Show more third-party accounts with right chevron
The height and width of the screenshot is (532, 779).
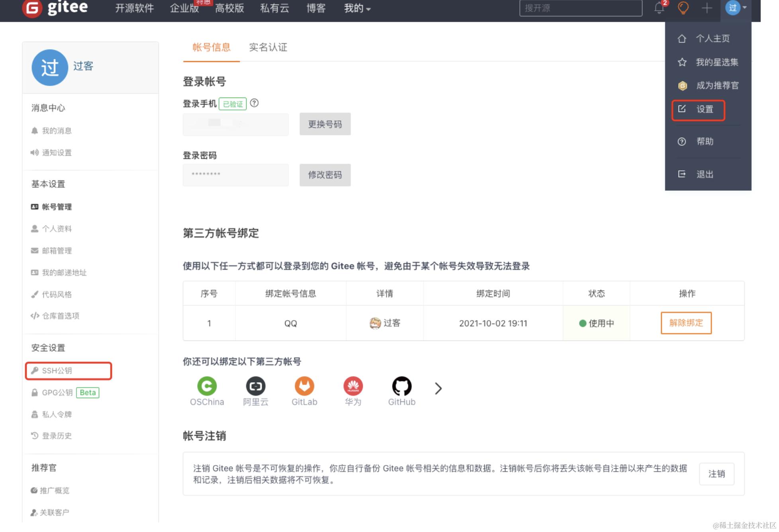click(x=438, y=388)
